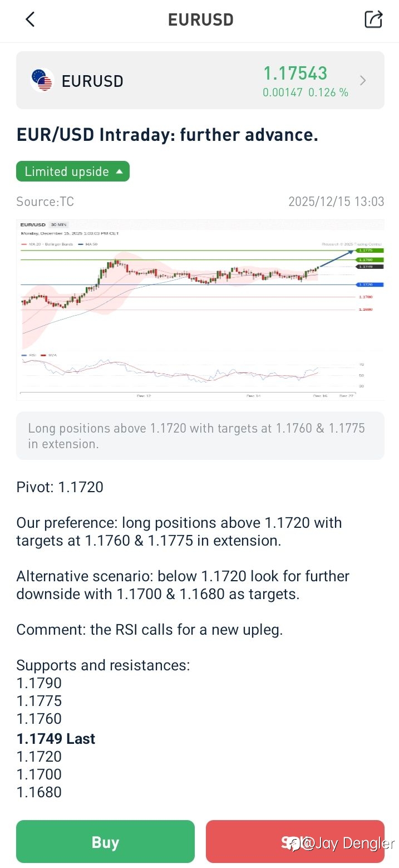Screen dimensions: 399x868
Task: Open EURUSD quote details chevron
Action: pos(363,81)
